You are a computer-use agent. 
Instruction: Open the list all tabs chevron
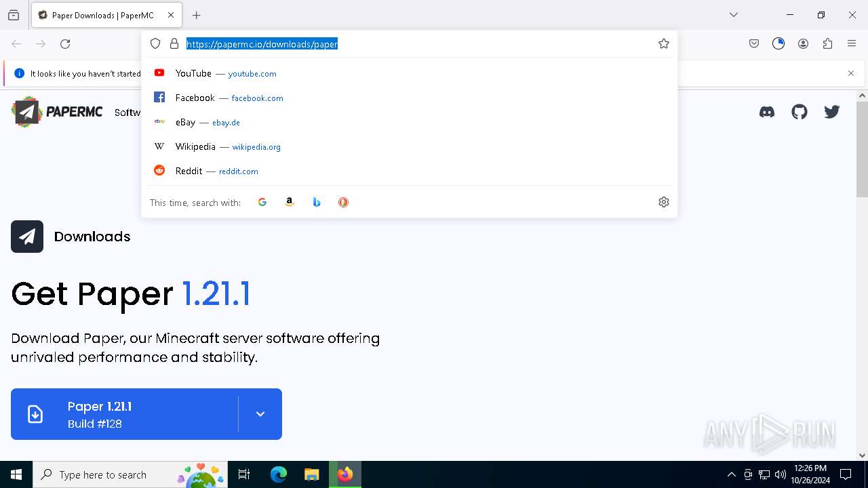(x=734, y=15)
